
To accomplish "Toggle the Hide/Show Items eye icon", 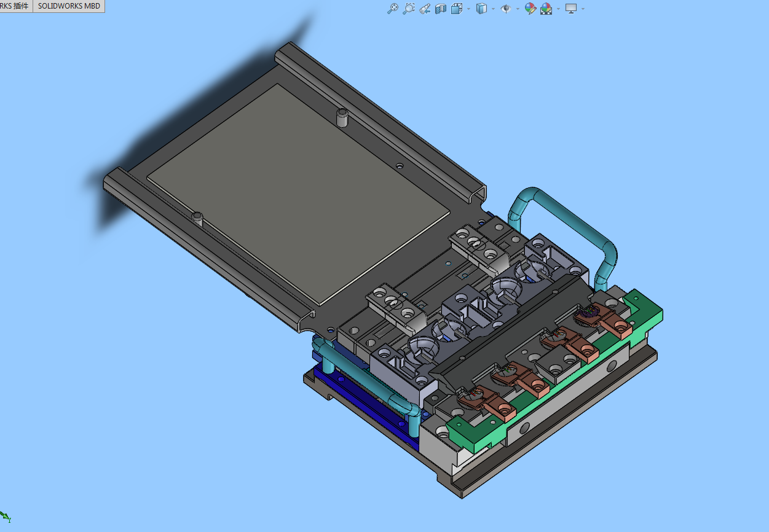I will click(506, 9).
